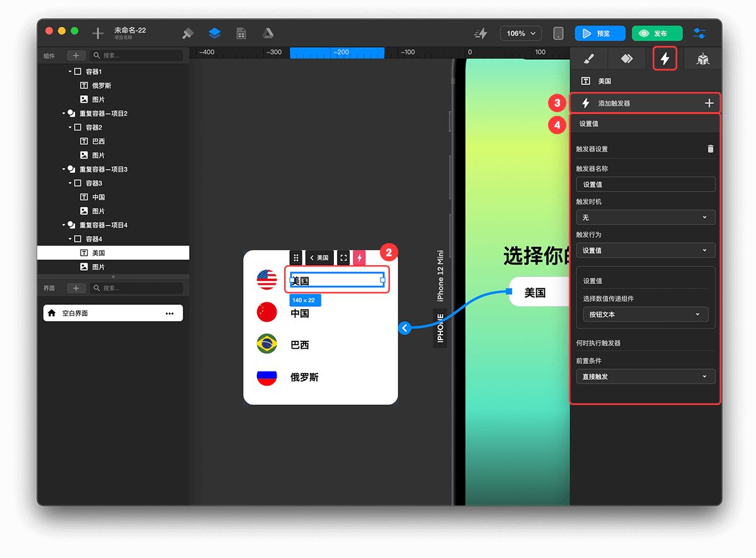
Task: Click the Brazil flag icon
Action: (267, 344)
